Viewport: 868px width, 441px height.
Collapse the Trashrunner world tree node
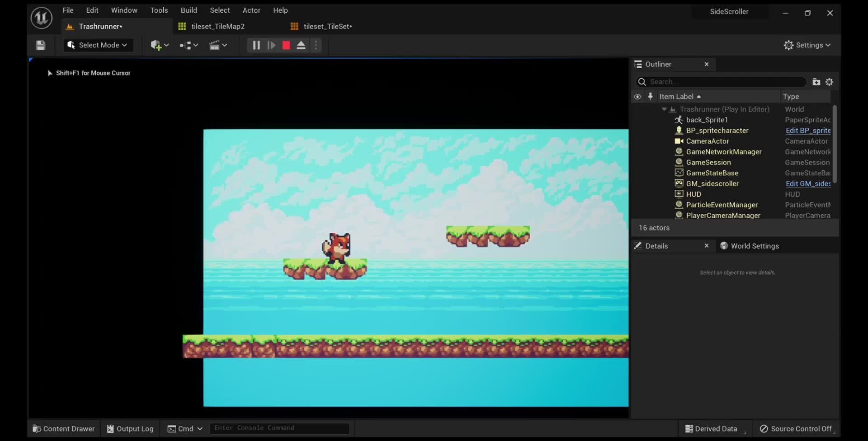[x=664, y=109]
